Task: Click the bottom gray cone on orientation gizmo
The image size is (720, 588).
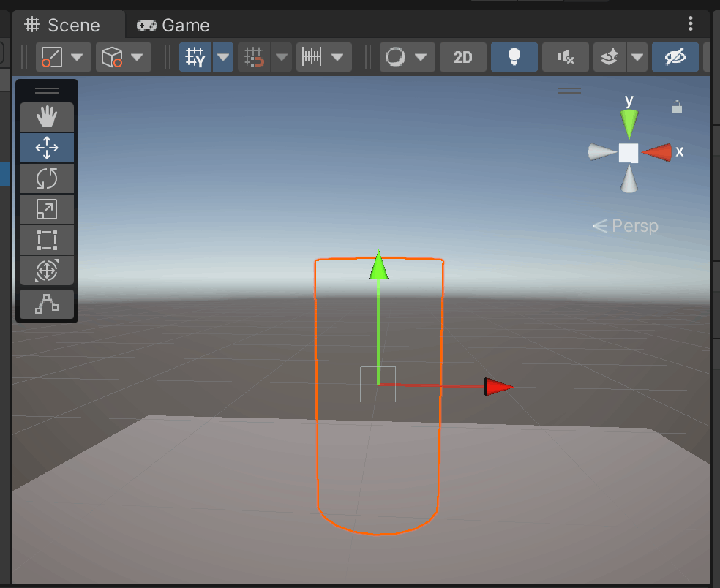Action: click(629, 179)
